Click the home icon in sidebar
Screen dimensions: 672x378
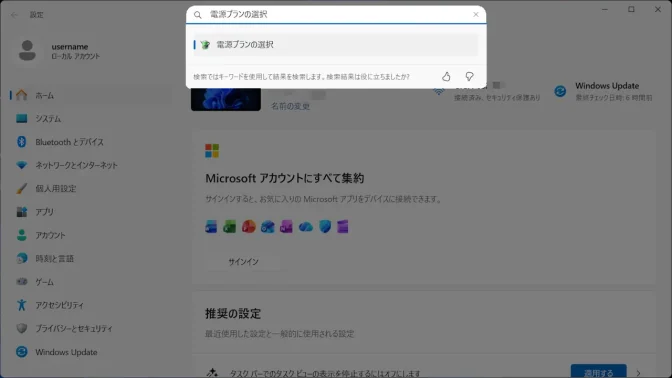coord(21,95)
